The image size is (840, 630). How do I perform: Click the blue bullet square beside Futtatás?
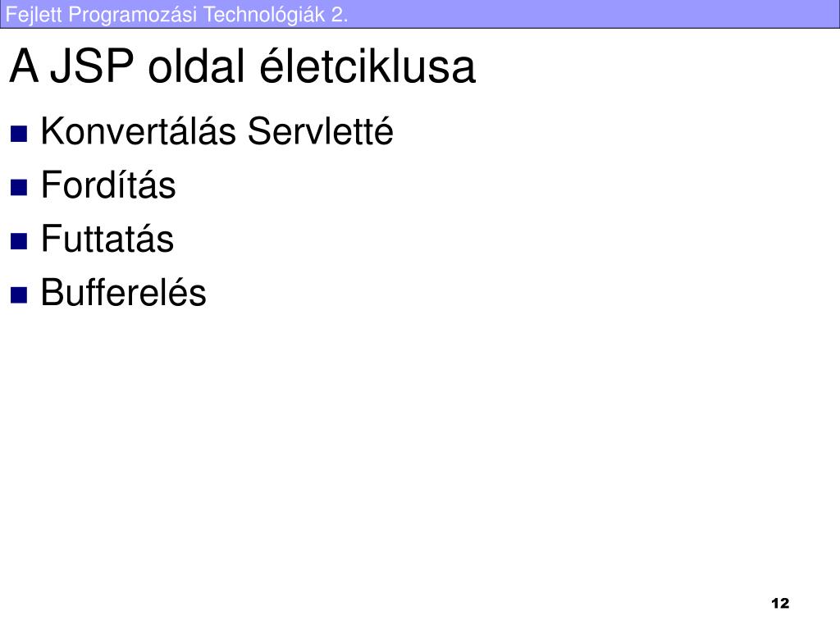[19, 241]
